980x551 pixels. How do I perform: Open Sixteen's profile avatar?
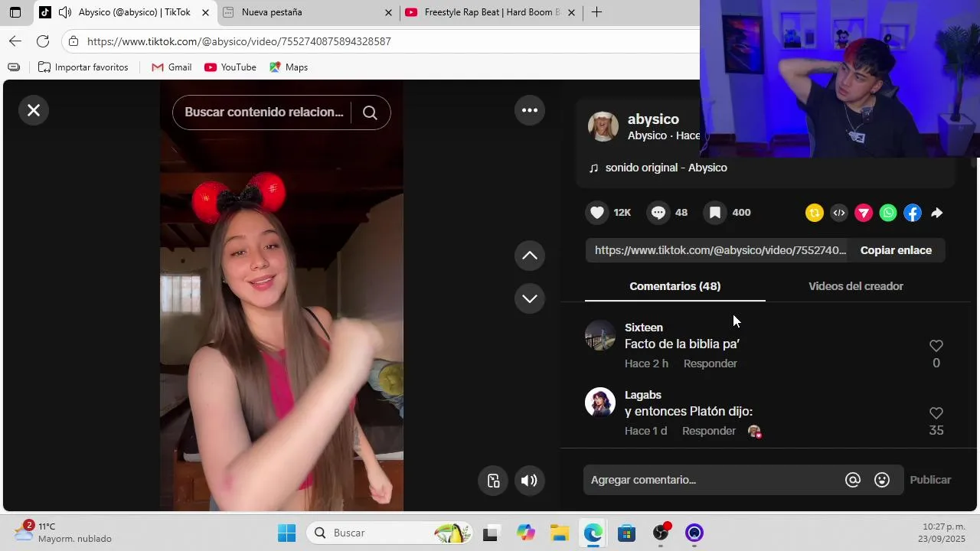[x=600, y=335]
